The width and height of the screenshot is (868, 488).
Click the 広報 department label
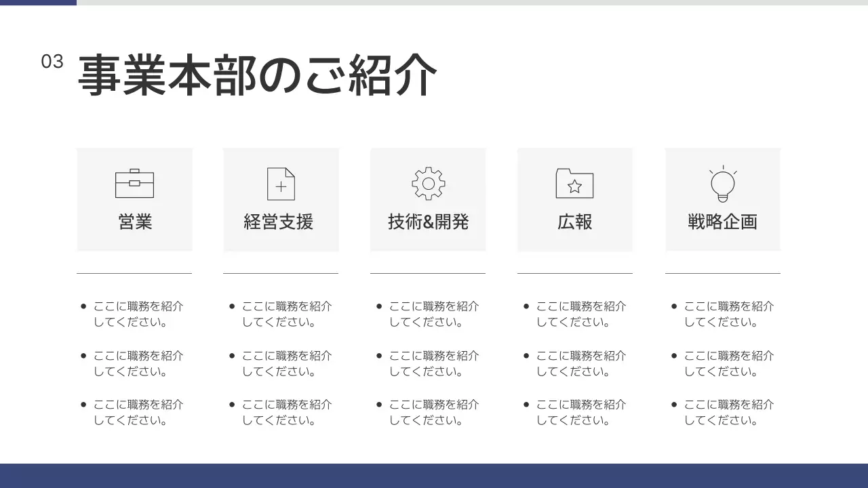[x=574, y=220]
